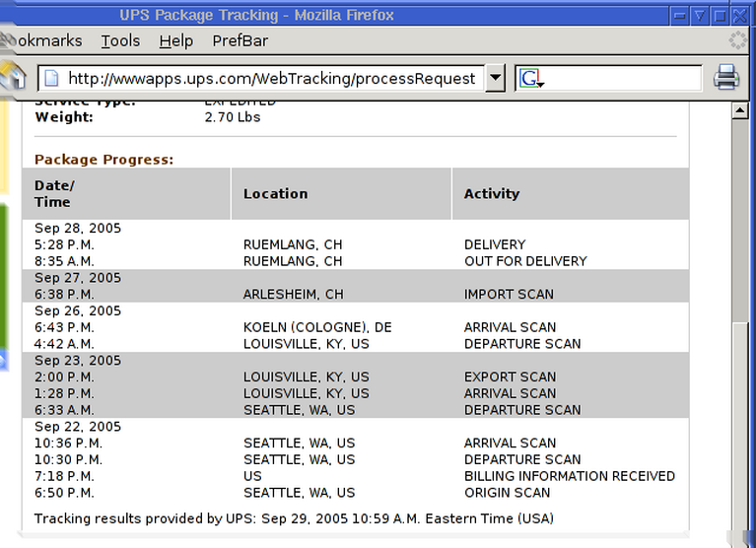
Task: Click the Sep 27, 2005 date
Action: click(x=78, y=278)
